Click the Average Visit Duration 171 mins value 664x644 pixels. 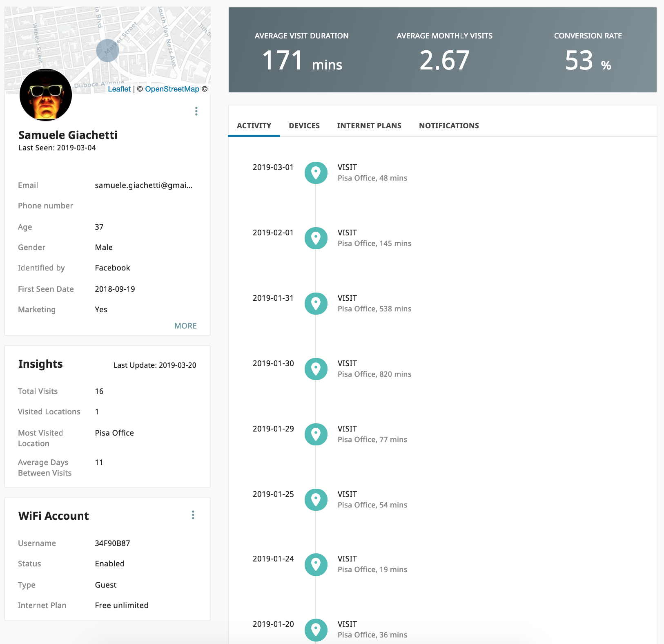[x=302, y=60]
